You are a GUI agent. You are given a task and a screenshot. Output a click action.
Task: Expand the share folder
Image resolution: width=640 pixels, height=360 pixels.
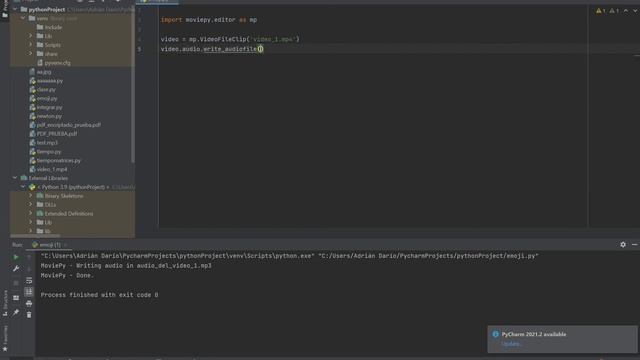pos(31,53)
